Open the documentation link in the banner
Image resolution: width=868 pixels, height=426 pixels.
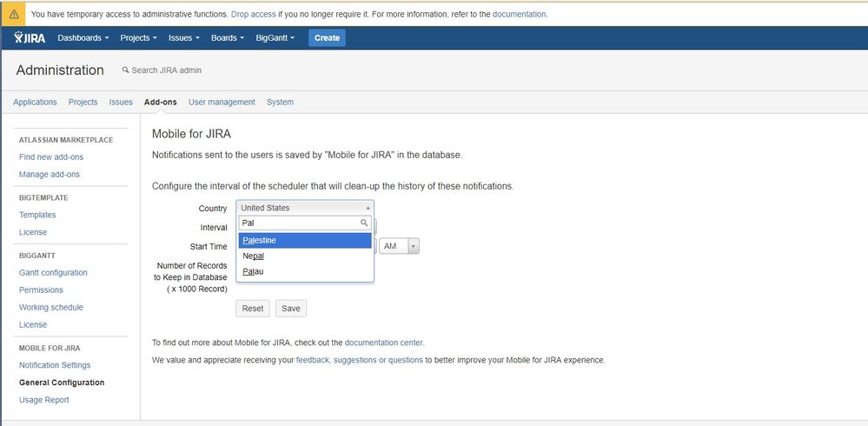pos(520,15)
